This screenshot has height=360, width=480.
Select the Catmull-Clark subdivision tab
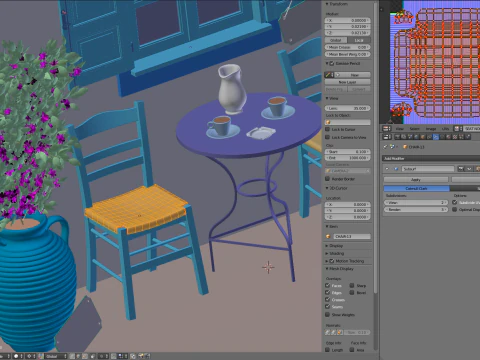(x=417, y=188)
